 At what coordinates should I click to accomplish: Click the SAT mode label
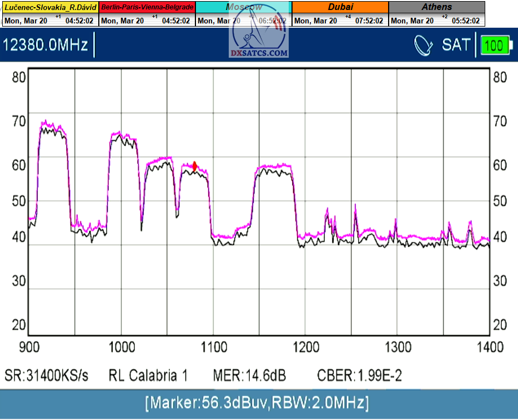click(x=456, y=45)
